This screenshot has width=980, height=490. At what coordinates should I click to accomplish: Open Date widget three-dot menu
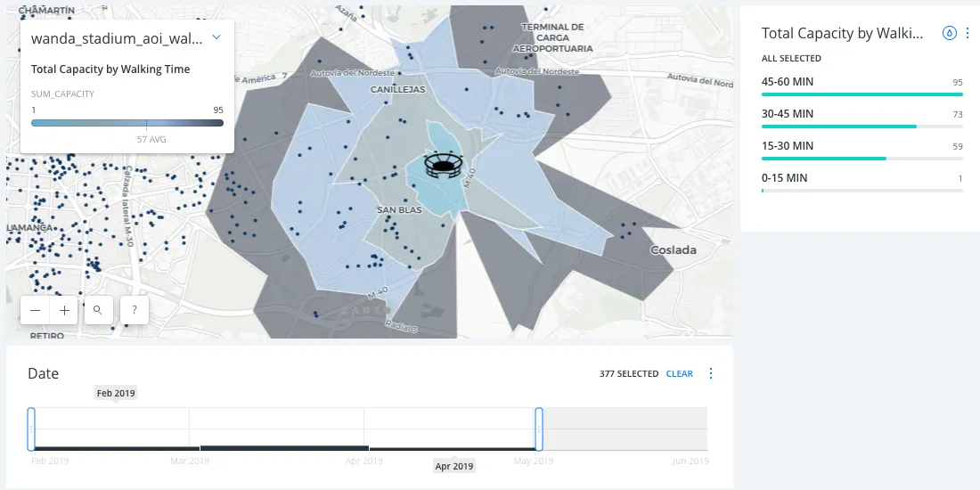[711, 373]
